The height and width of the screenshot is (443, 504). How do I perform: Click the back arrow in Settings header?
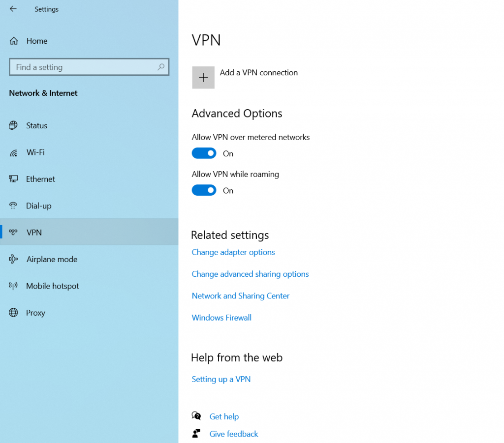point(13,9)
